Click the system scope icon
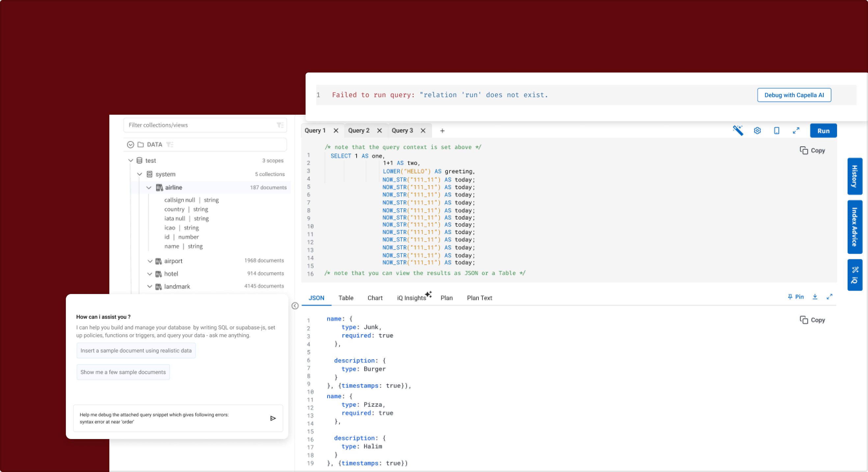The width and height of the screenshot is (868, 472). pyautogui.click(x=149, y=174)
